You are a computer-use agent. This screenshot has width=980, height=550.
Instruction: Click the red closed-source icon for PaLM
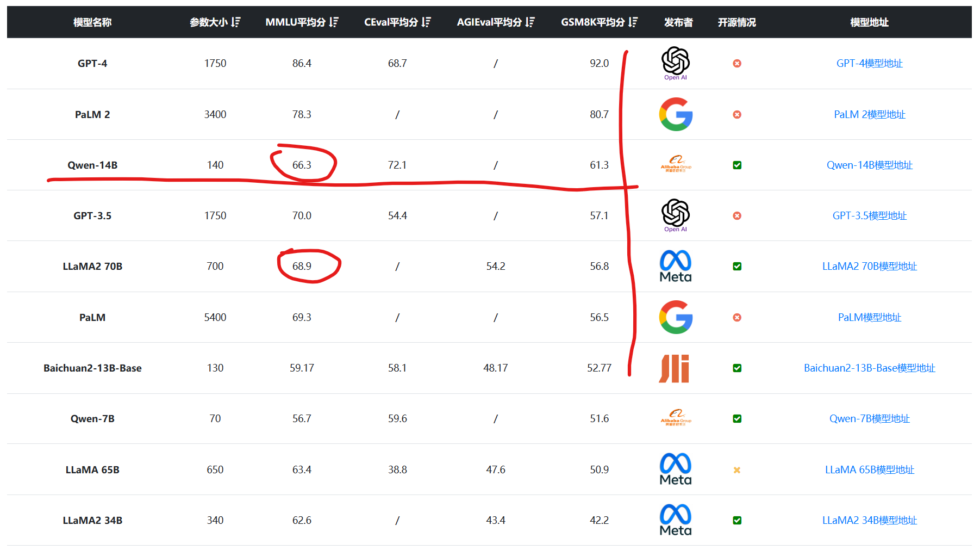coord(737,318)
